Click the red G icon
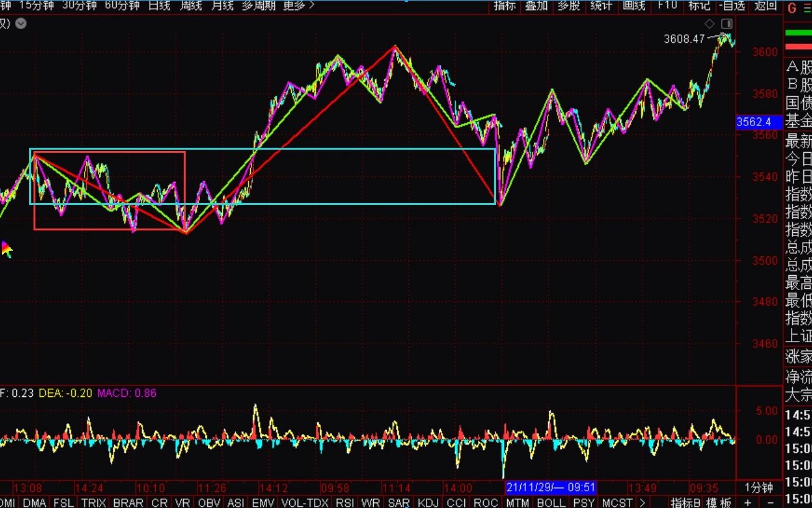 point(792,8)
